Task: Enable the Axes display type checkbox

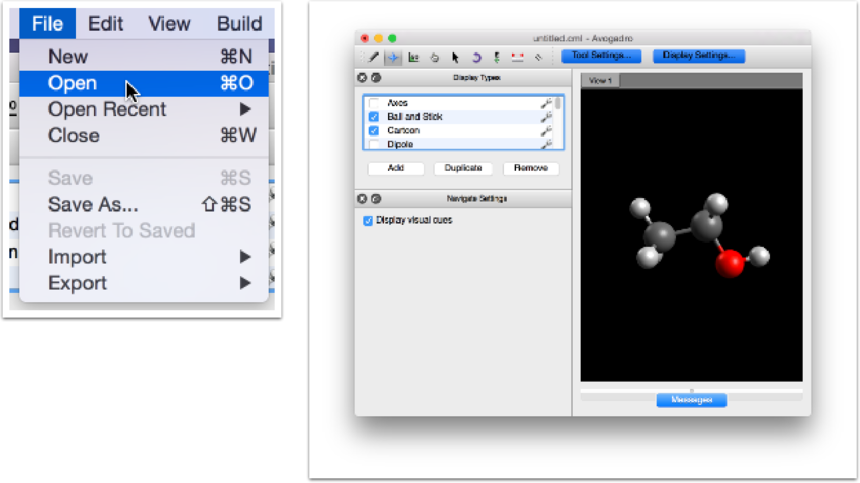Action: [x=373, y=103]
